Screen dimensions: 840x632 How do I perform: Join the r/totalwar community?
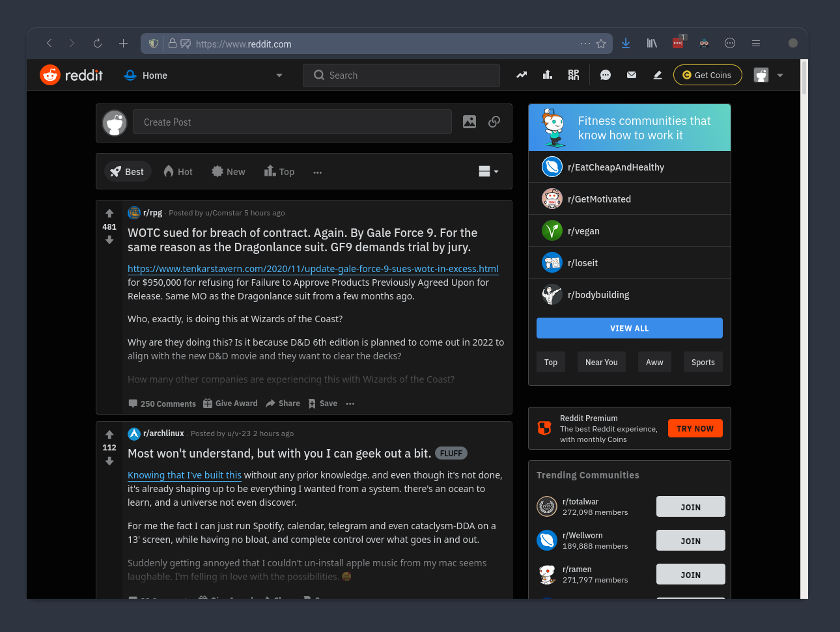[x=691, y=506]
